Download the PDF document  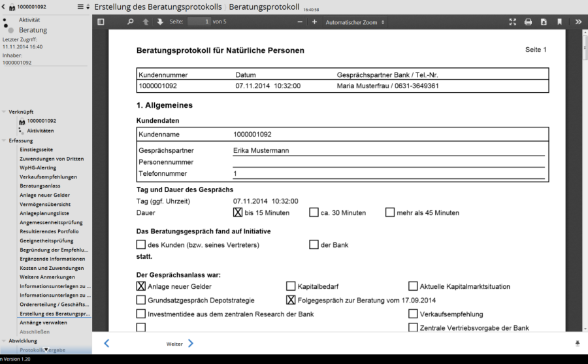click(x=544, y=22)
